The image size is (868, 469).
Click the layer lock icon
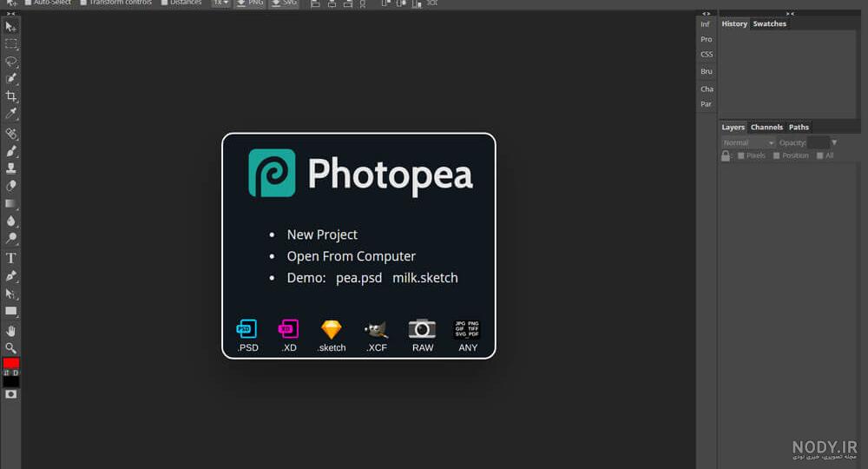click(726, 155)
